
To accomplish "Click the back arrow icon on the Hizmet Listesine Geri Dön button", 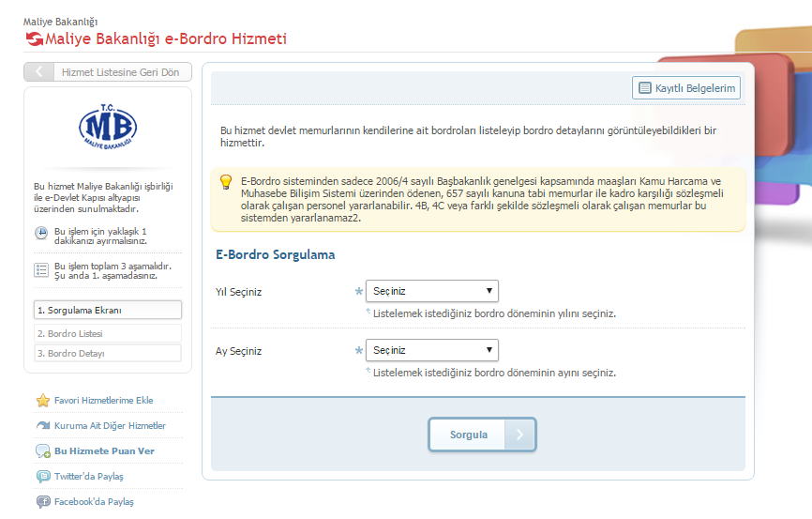I will coord(38,72).
